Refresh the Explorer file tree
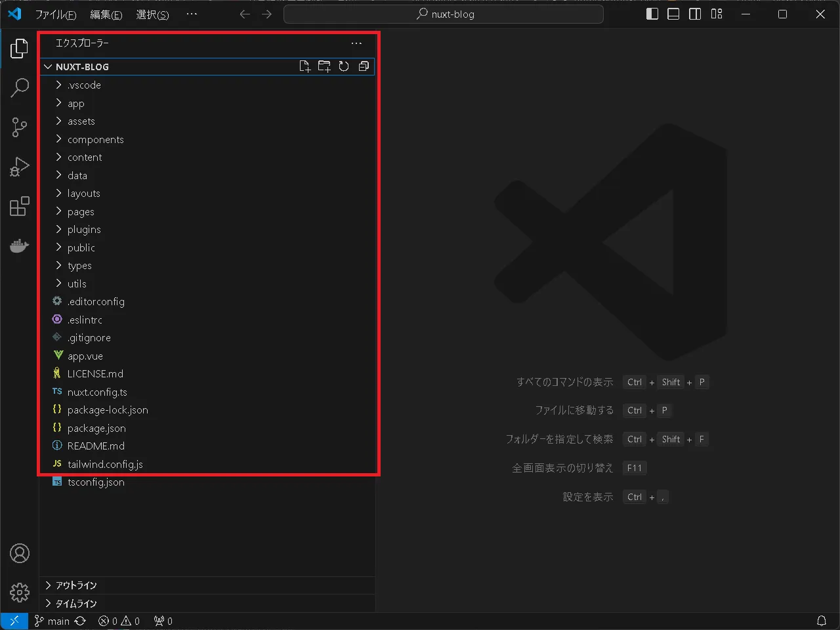Viewport: 840px width, 630px height. click(344, 66)
